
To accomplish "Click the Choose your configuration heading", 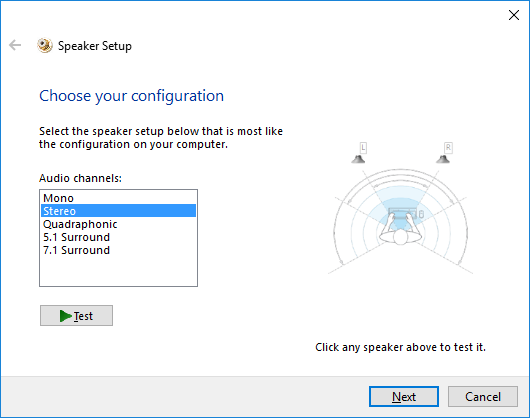I will click(x=131, y=96).
